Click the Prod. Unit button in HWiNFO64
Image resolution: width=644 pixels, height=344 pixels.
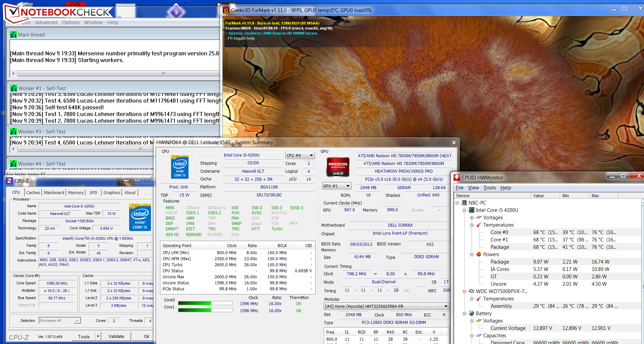(x=178, y=187)
